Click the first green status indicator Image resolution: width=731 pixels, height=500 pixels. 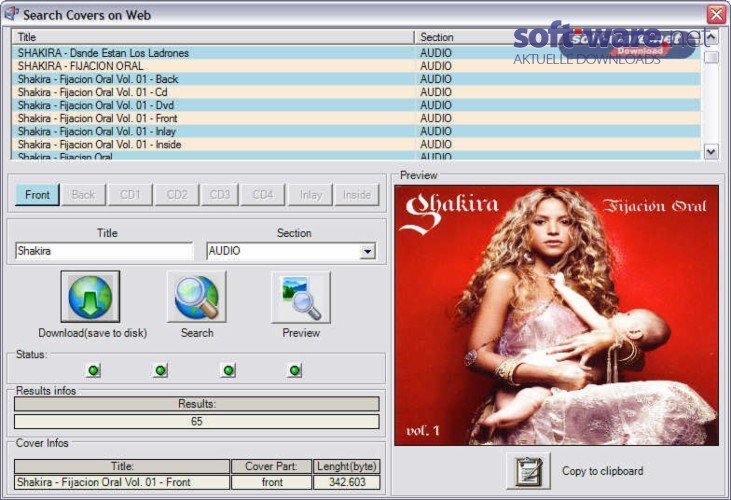[x=93, y=370]
